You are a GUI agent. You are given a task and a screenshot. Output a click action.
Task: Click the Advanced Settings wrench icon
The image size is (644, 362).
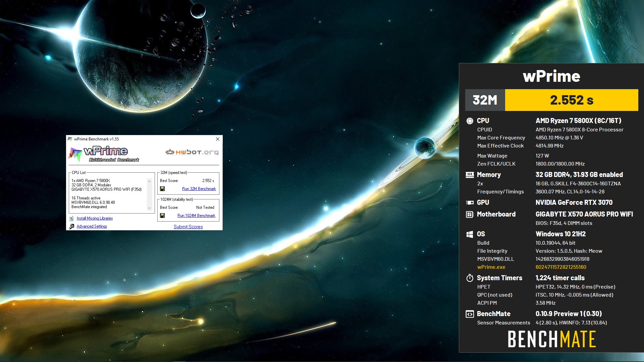pyautogui.click(x=71, y=227)
